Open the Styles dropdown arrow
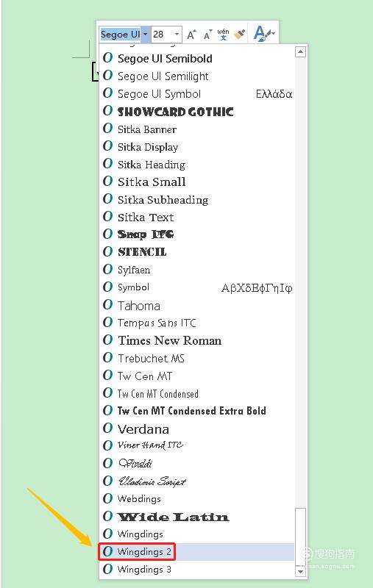 (273, 33)
